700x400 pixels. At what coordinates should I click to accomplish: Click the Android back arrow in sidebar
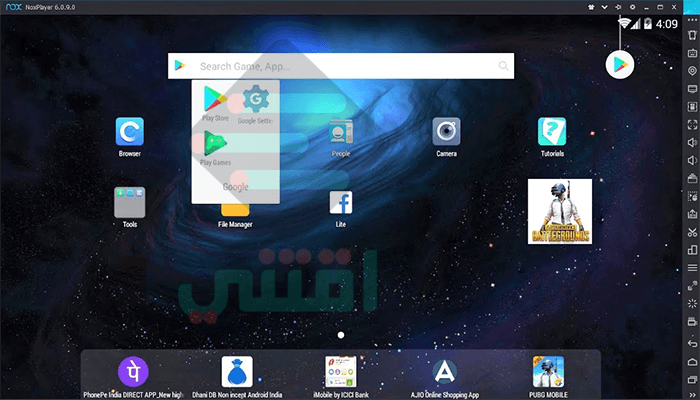click(x=692, y=343)
